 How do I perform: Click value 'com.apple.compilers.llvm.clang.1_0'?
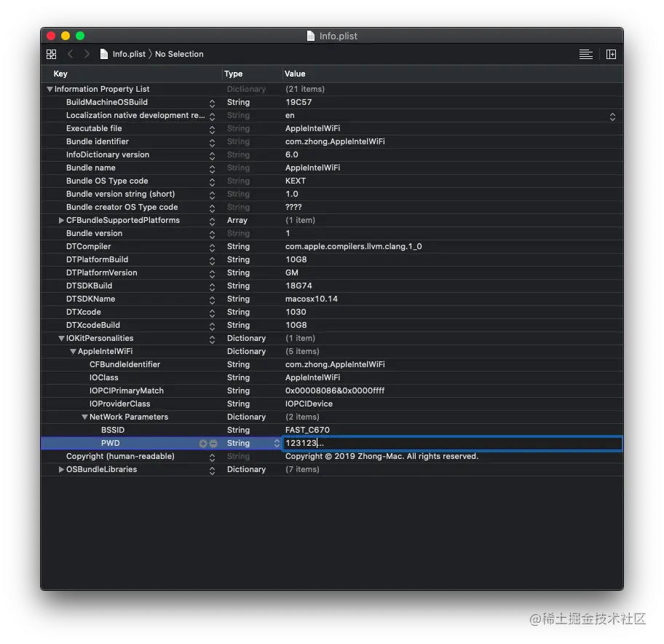point(353,246)
